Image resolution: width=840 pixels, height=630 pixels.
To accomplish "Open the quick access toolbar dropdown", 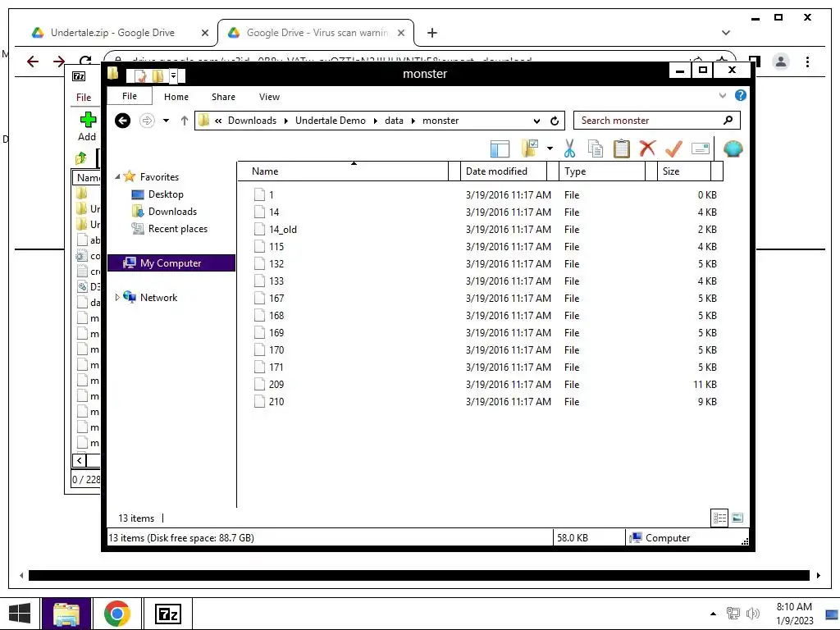I will (x=174, y=75).
